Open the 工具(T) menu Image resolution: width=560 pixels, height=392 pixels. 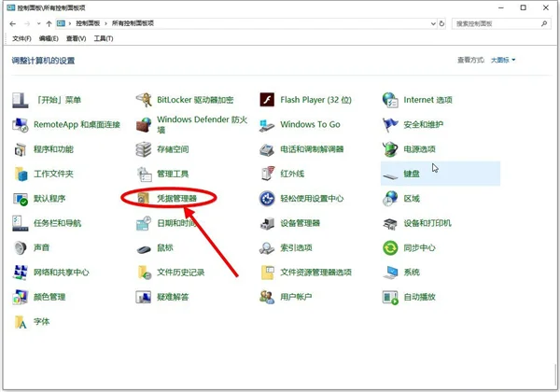tap(104, 38)
